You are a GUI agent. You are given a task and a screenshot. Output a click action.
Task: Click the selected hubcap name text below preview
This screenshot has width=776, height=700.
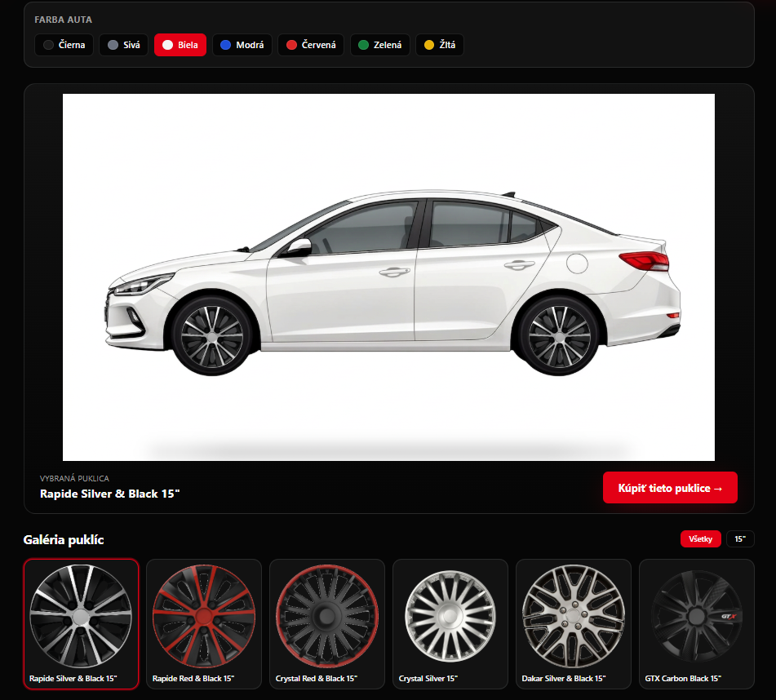point(109,494)
